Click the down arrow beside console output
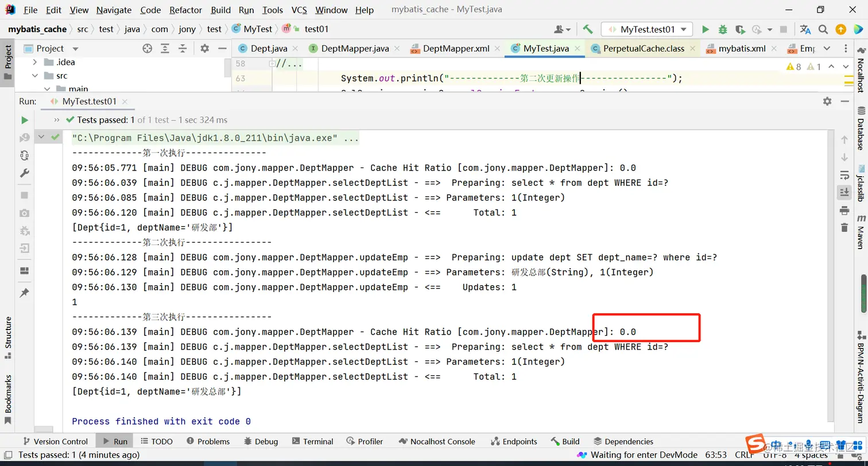This screenshot has height=466, width=868. click(x=844, y=157)
